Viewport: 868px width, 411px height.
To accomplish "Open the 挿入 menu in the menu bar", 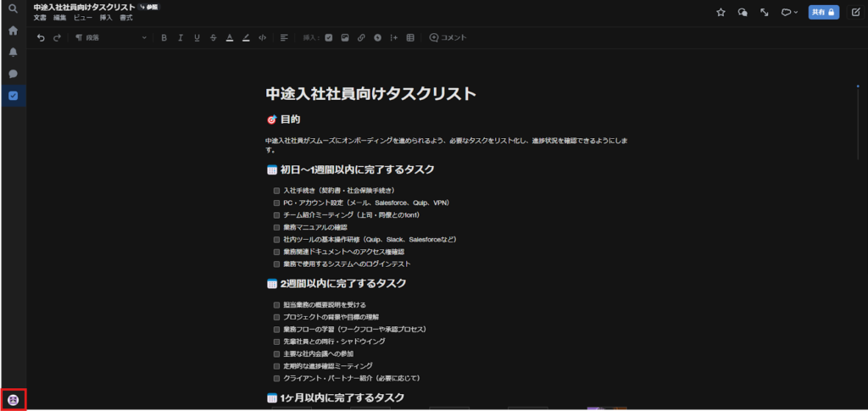I will point(106,18).
